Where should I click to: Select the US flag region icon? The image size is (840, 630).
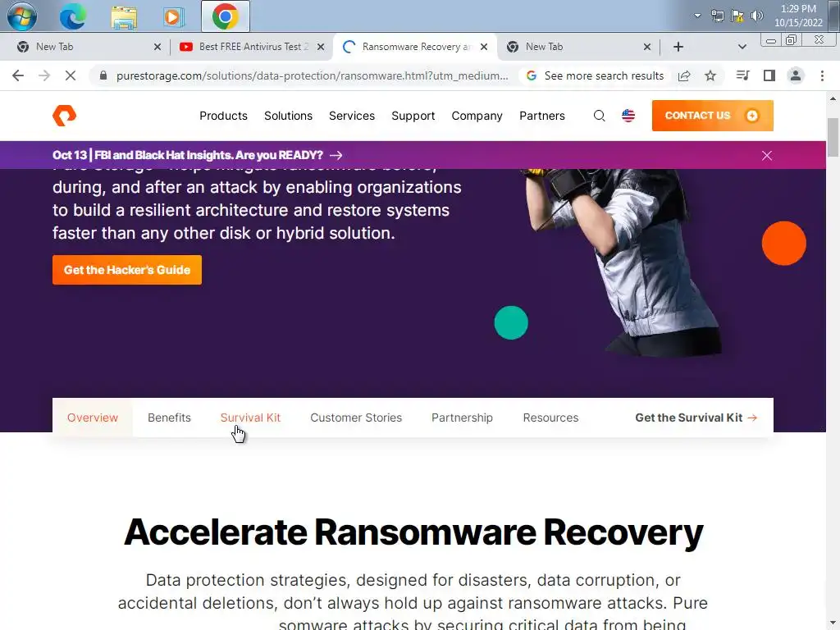pos(628,116)
